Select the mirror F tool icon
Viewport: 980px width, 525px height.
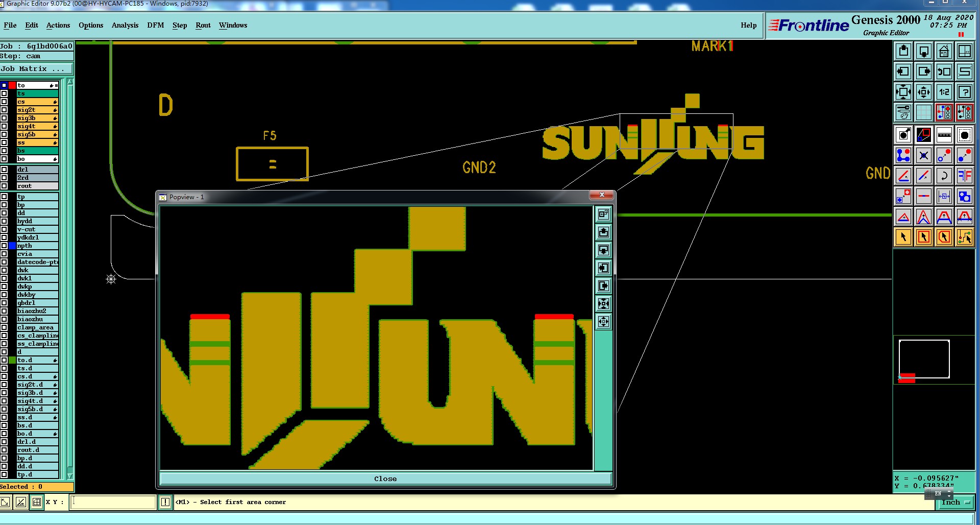[x=965, y=176]
